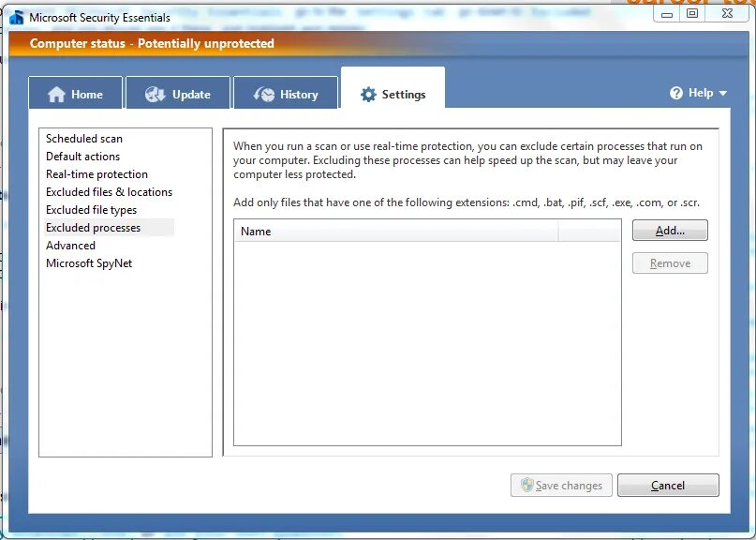Click the Name column header
This screenshot has width=756, height=540.
click(396, 232)
